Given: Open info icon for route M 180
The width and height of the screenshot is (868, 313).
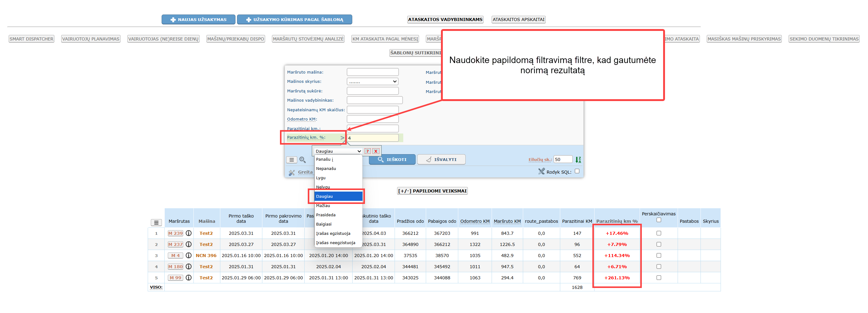Looking at the screenshot, I should (189, 267).
